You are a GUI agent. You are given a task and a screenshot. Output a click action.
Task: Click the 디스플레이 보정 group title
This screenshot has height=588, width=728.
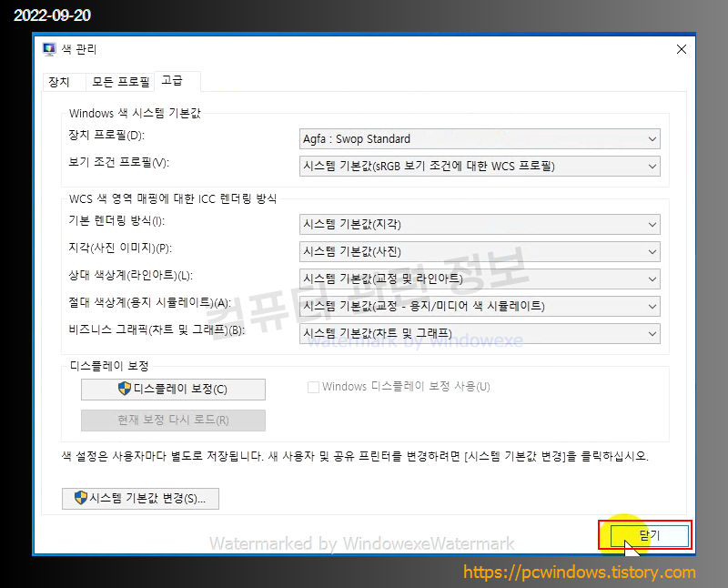[x=109, y=366]
